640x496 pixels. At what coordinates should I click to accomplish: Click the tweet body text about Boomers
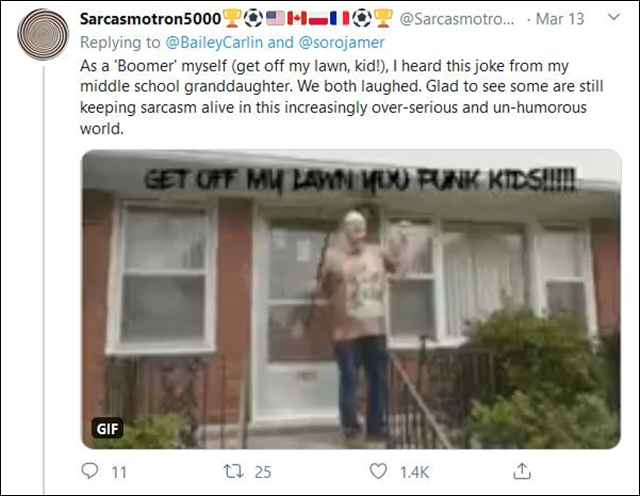click(341, 97)
